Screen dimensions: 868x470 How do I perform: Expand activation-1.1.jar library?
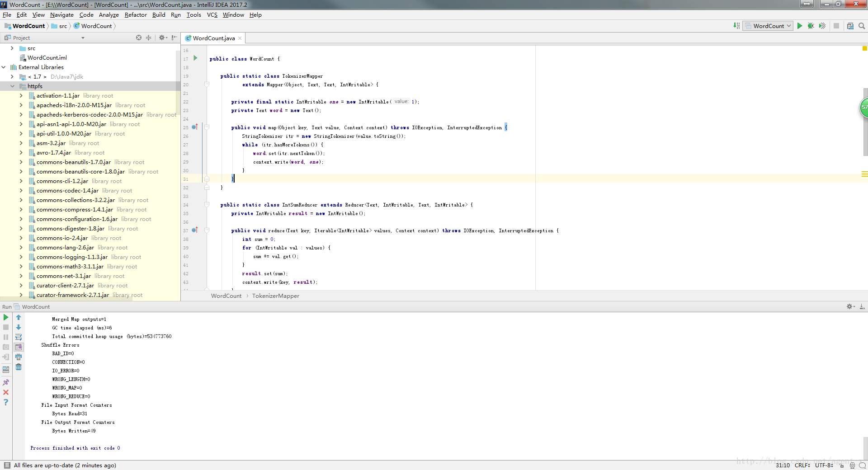coord(21,95)
